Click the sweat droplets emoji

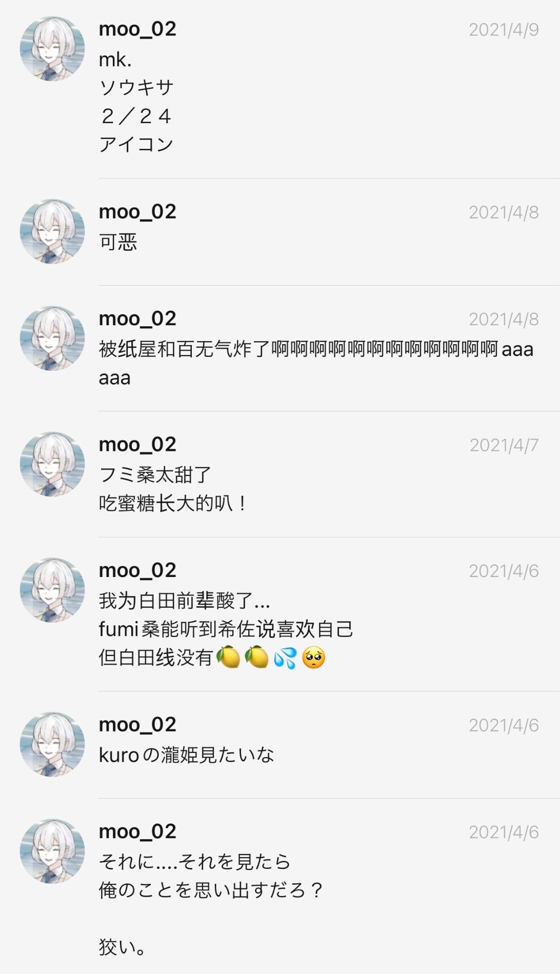285,658
